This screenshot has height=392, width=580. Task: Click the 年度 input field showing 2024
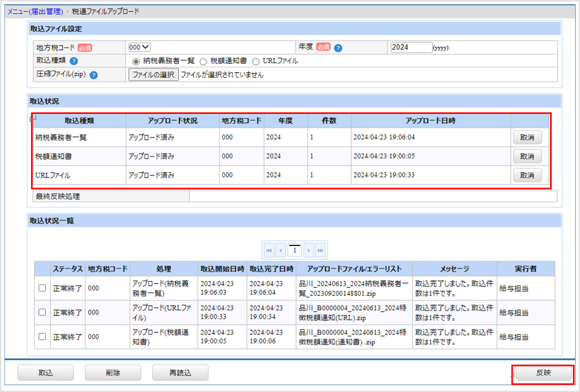pos(411,47)
